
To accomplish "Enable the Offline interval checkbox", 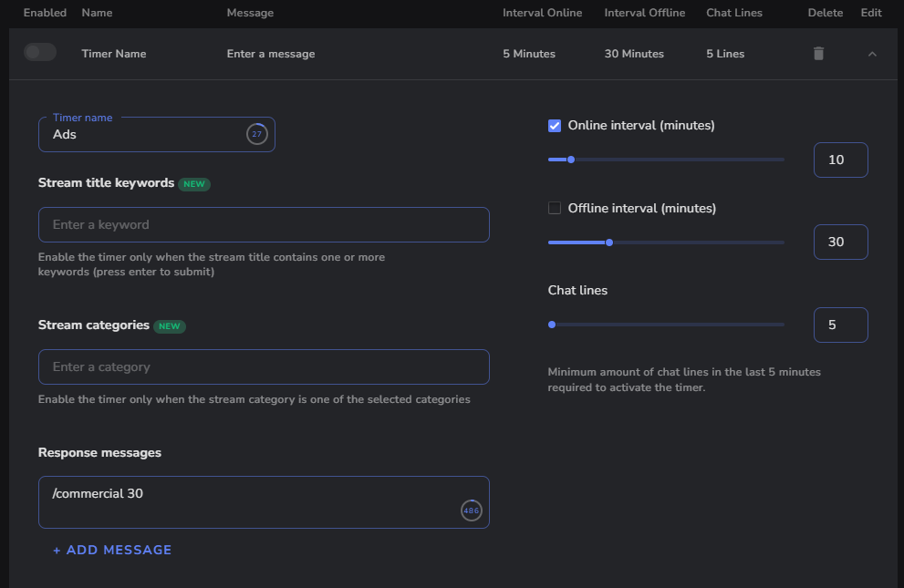I will 555,208.
